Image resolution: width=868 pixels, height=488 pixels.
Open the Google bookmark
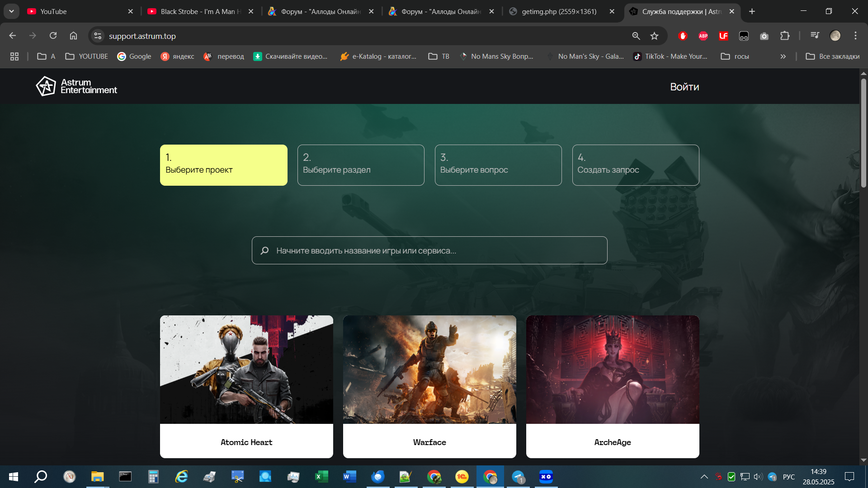click(134, 56)
